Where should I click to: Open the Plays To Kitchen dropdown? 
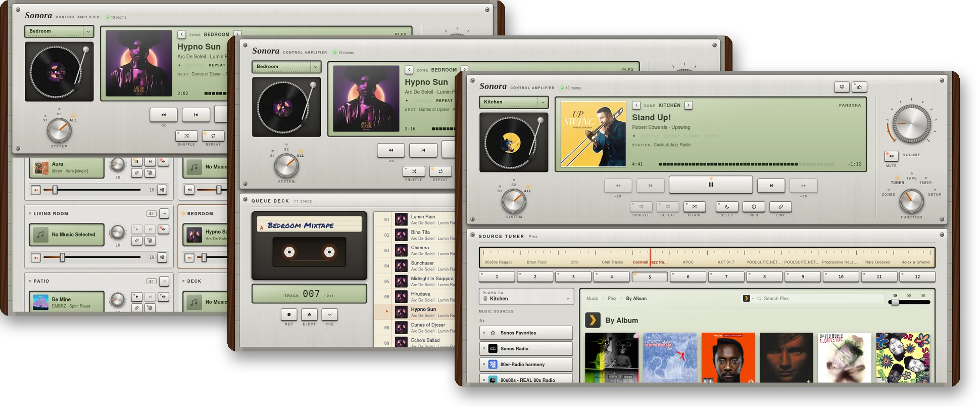[x=526, y=296]
